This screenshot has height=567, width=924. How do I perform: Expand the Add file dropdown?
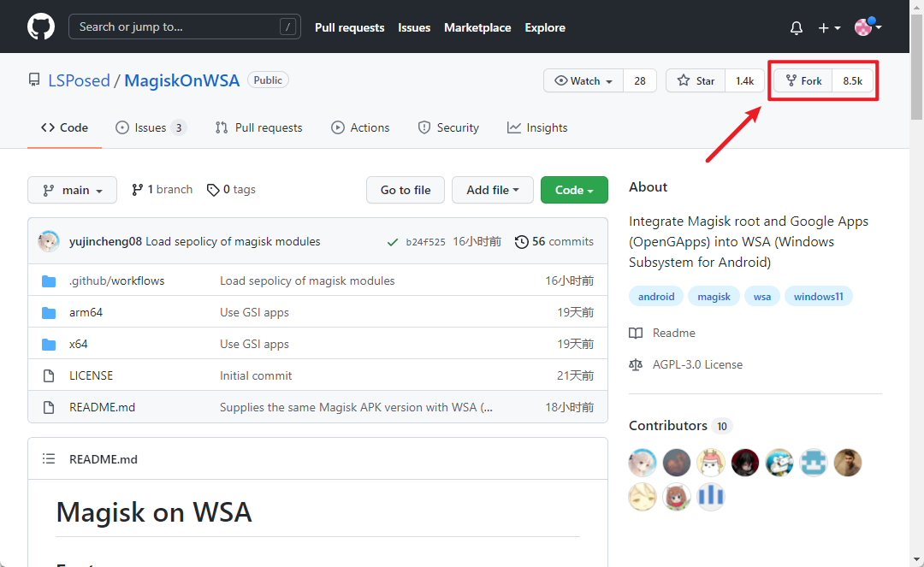coord(492,190)
